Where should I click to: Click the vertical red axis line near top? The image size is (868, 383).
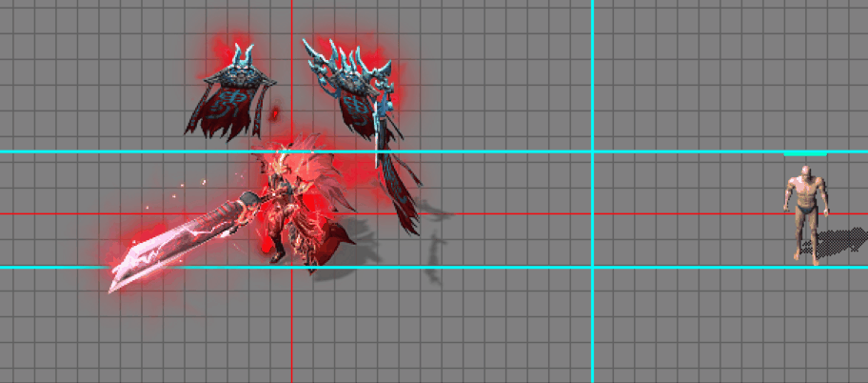pos(292,19)
